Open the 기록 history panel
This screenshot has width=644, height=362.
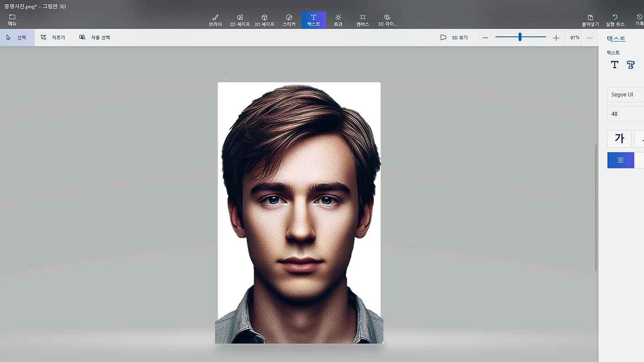[x=639, y=20]
